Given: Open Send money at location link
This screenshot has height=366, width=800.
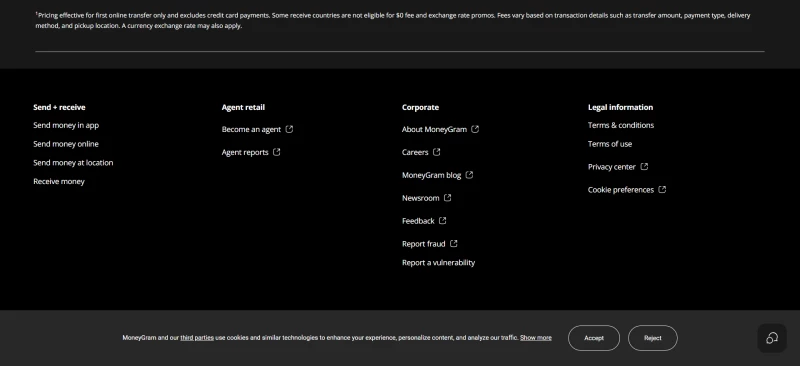Looking at the screenshot, I should (73, 163).
